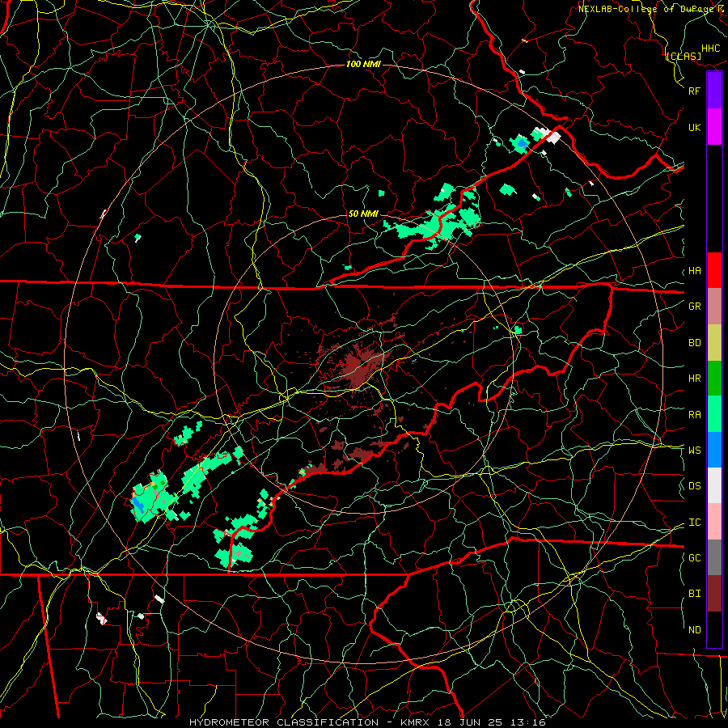The height and width of the screenshot is (728, 728).
Task: Click the IC ice crystals legend swatch
Action: tap(714, 522)
